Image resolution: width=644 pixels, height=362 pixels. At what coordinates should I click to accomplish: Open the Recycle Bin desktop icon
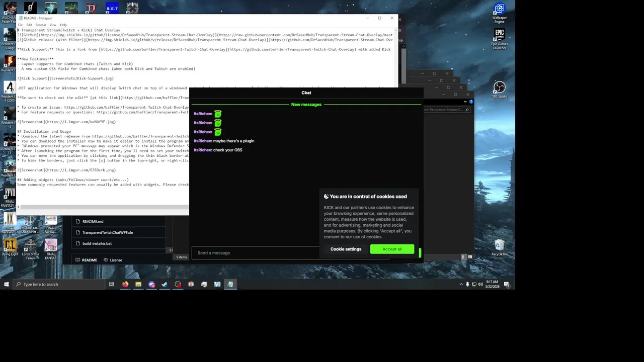point(499,247)
